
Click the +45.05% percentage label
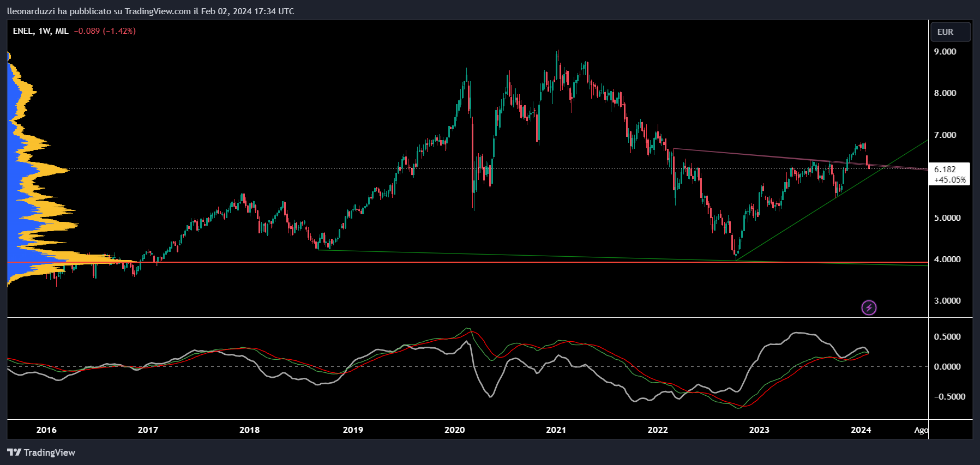click(x=950, y=179)
